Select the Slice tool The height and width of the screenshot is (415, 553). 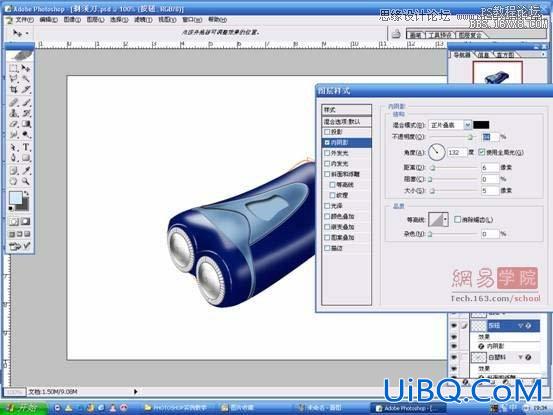[x=26, y=90]
